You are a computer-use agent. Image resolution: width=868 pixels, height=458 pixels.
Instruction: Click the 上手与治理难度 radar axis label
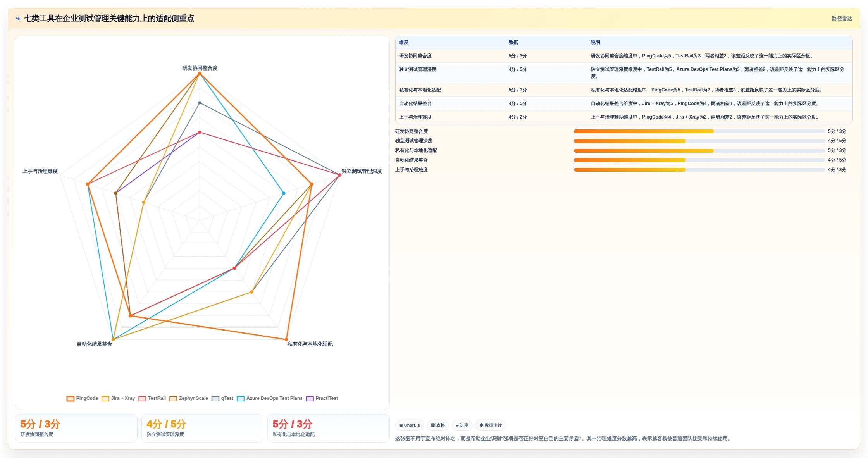pos(40,171)
